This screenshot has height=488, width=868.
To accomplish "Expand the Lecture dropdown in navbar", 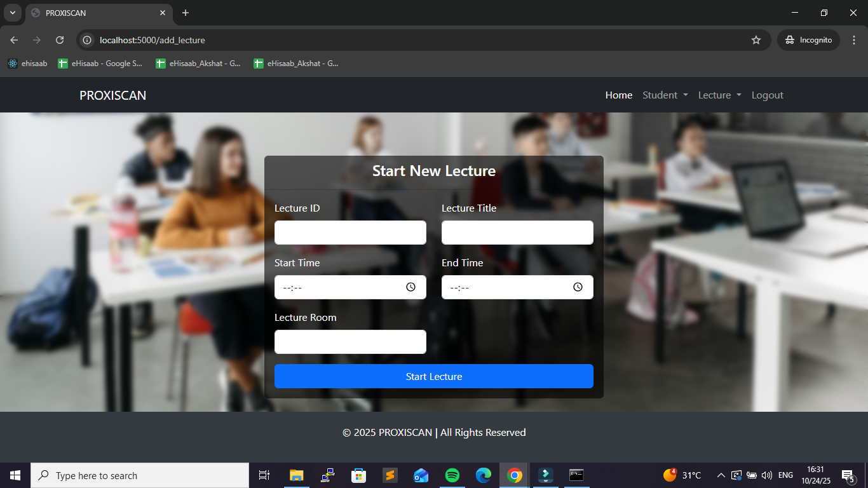I will click(x=719, y=95).
